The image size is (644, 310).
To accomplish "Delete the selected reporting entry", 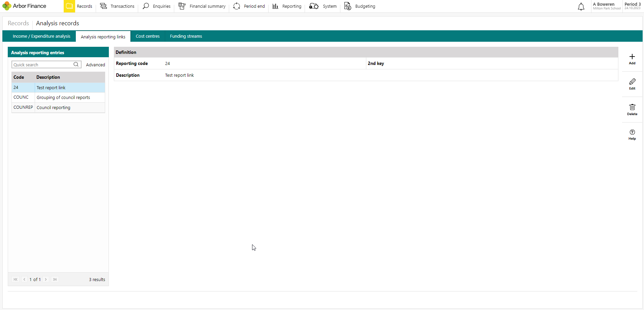I will [x=632, y=110].
